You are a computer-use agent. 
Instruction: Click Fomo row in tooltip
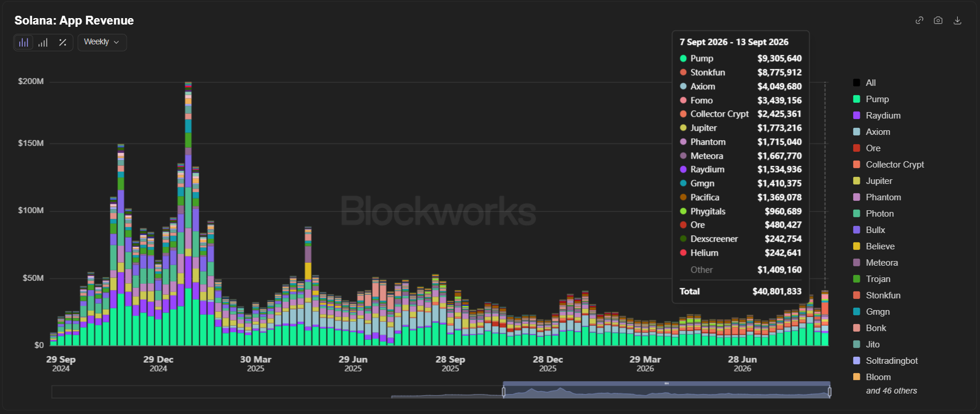click(741, 100)
